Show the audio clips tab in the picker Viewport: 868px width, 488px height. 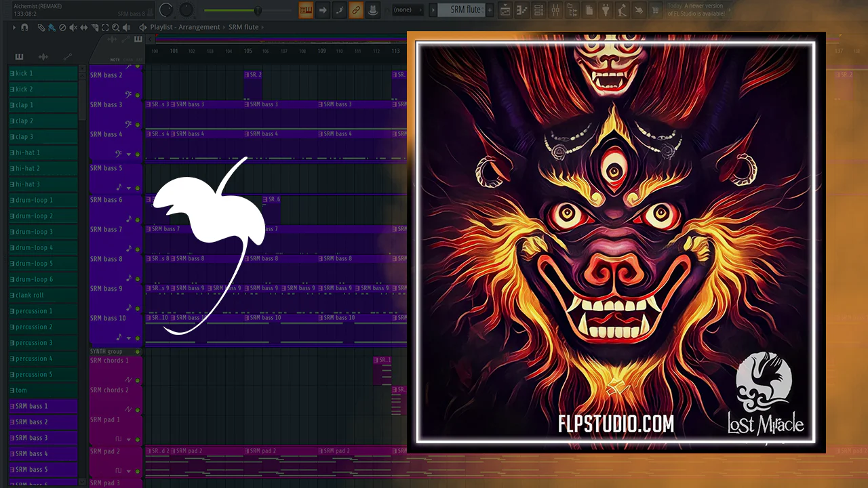tap(43, 57)
